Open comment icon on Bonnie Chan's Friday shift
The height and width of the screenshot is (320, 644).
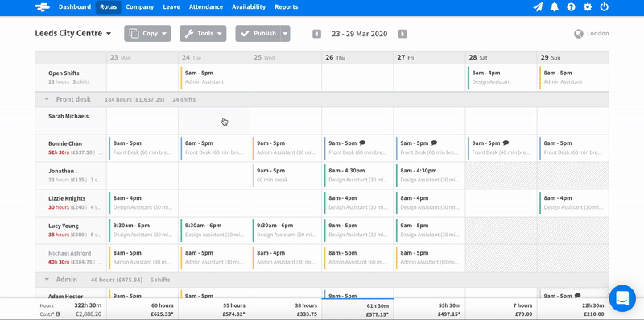(434, 143)
